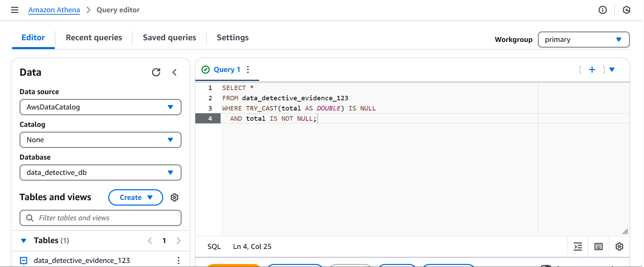Screen dimensions: 644x267
Task: Click the Ln 4, Col 25 cursor indicator
Action: pos(252,247)
